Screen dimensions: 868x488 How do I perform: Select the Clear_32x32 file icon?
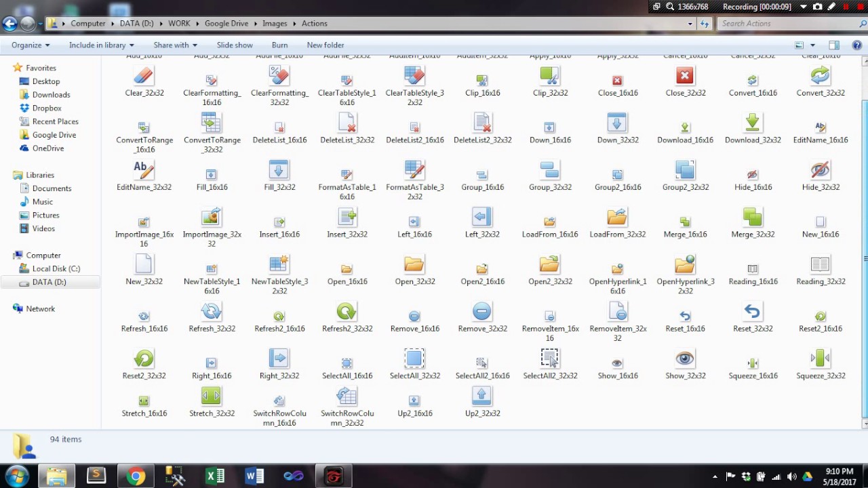pyautogui.click(x=144, y=76)
